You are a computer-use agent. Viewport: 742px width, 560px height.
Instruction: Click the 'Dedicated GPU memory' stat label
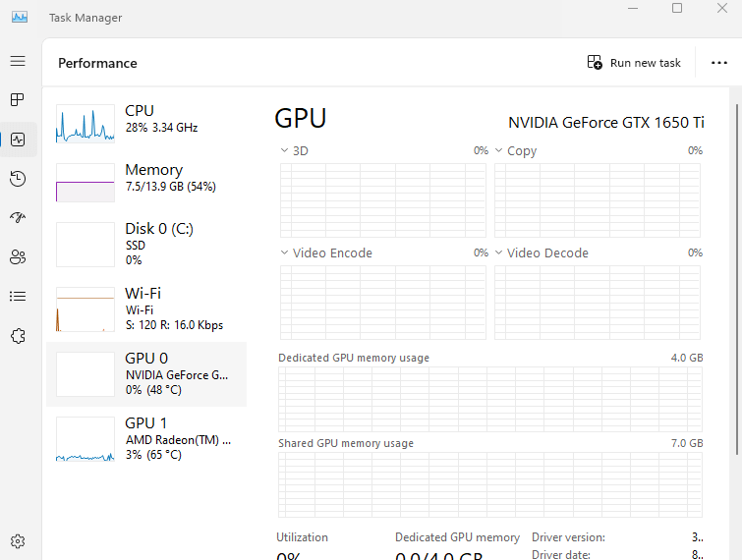tap(457, 537)
